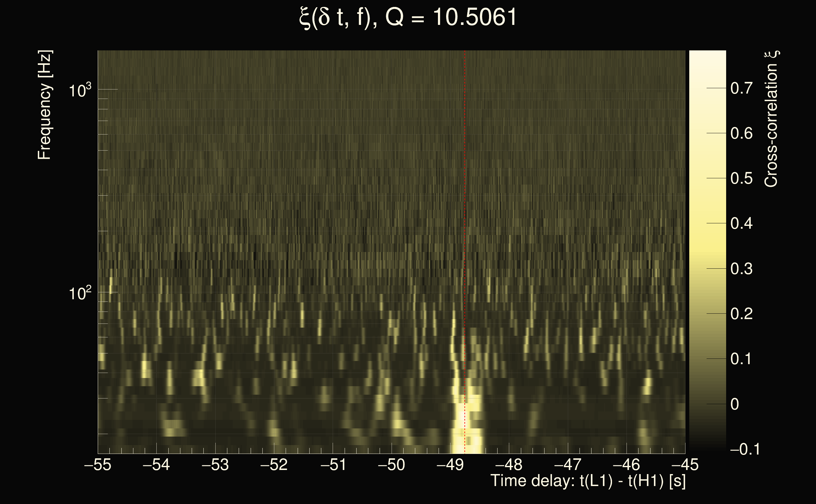816x504 pixels.
Task: Click the 10² frequency axis tick label
Action: pyautogui.click(x=80, y=293)
